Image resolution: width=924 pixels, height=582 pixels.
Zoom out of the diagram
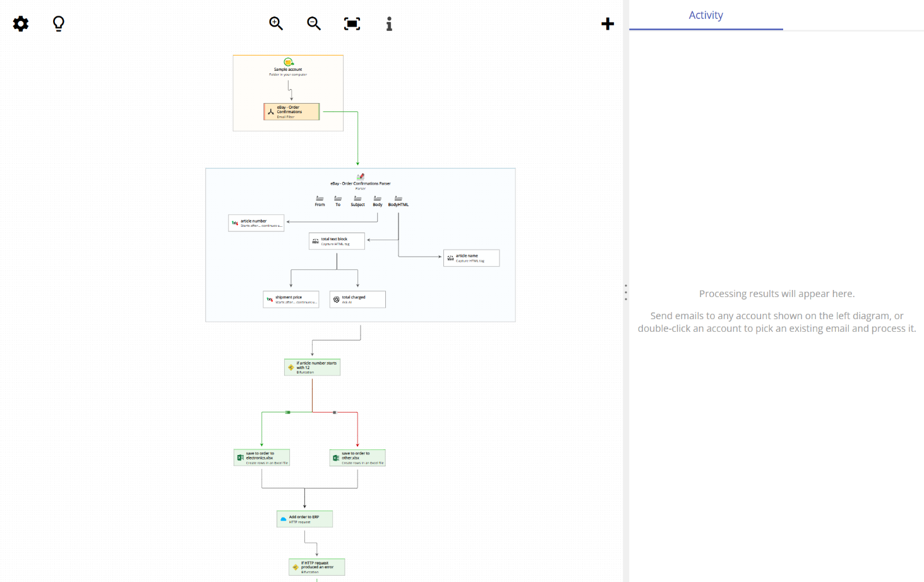[313, 23]
